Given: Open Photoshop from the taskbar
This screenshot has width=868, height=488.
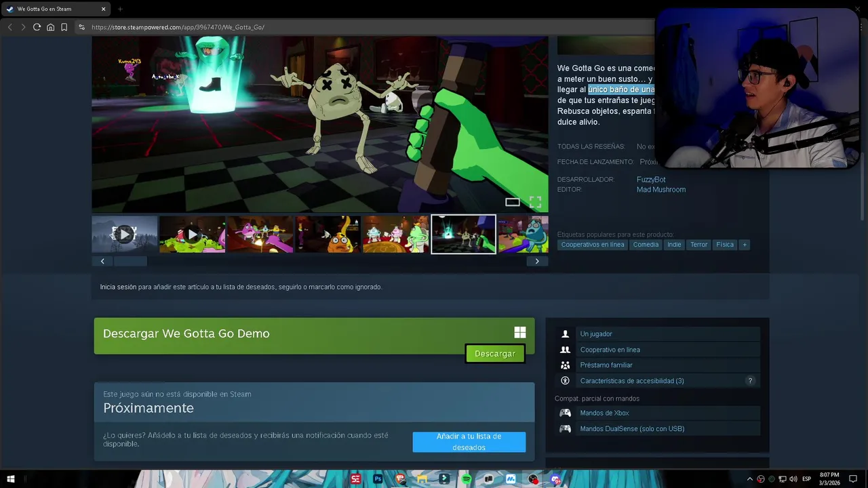Looking at the screenshot, I should pos(378,479).
